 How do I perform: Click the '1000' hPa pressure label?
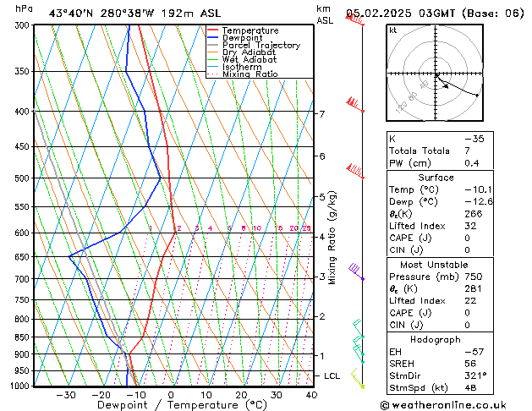21,386
